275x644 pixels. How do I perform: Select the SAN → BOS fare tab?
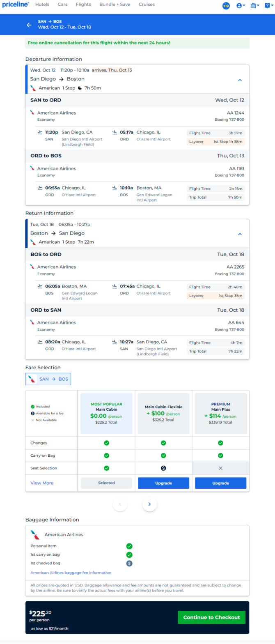tap(48, 379)
